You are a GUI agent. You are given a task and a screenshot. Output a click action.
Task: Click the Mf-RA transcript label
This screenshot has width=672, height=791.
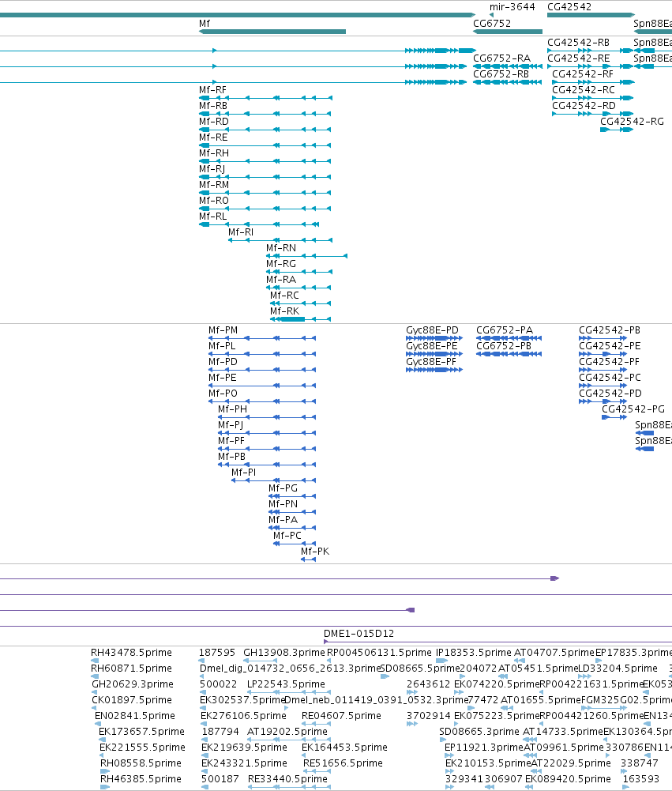click(x=281, y=280)
